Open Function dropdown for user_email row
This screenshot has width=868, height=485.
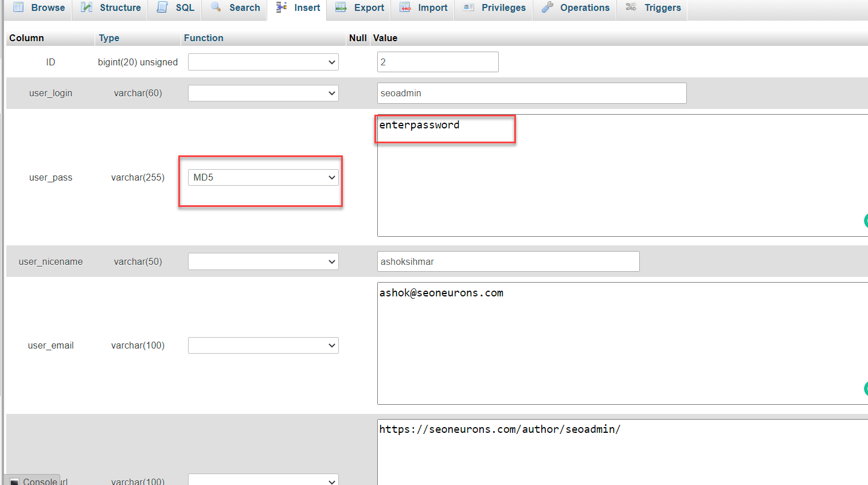263,345
